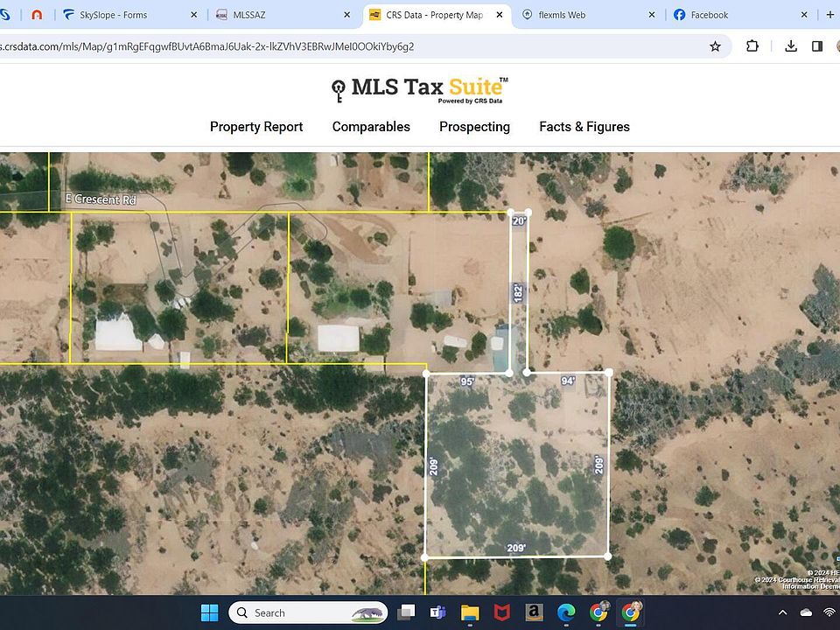Open the browser profile avatar menu
Image resolution: width=840 pixels, height=630 pixels.
pyautogui.click(x=837, y=45)
